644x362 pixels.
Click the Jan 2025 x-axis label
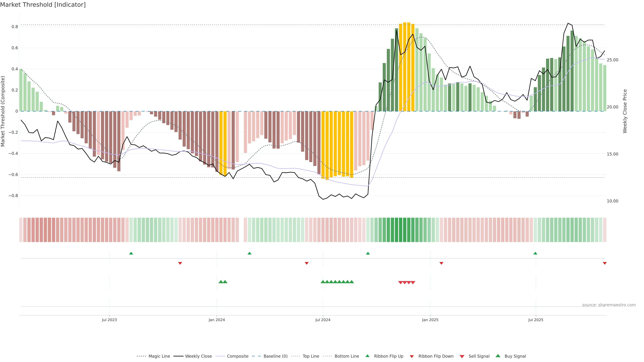click(430, 320)
